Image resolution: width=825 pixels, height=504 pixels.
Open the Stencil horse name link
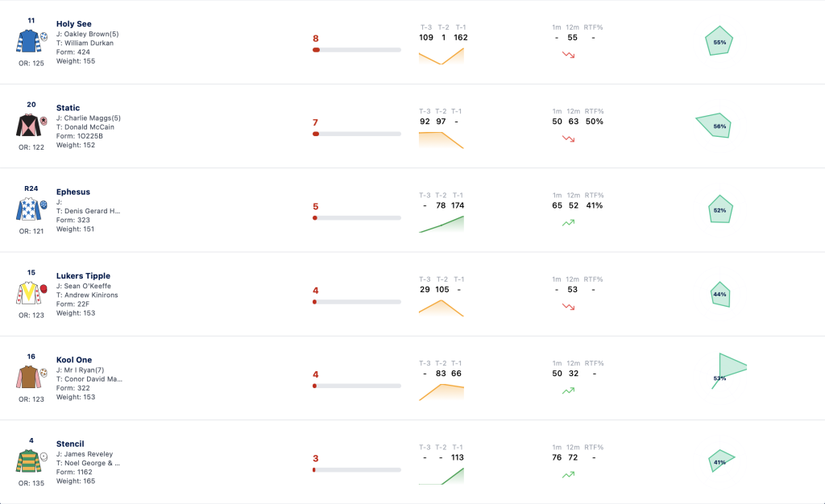click(x=70, y=444)
